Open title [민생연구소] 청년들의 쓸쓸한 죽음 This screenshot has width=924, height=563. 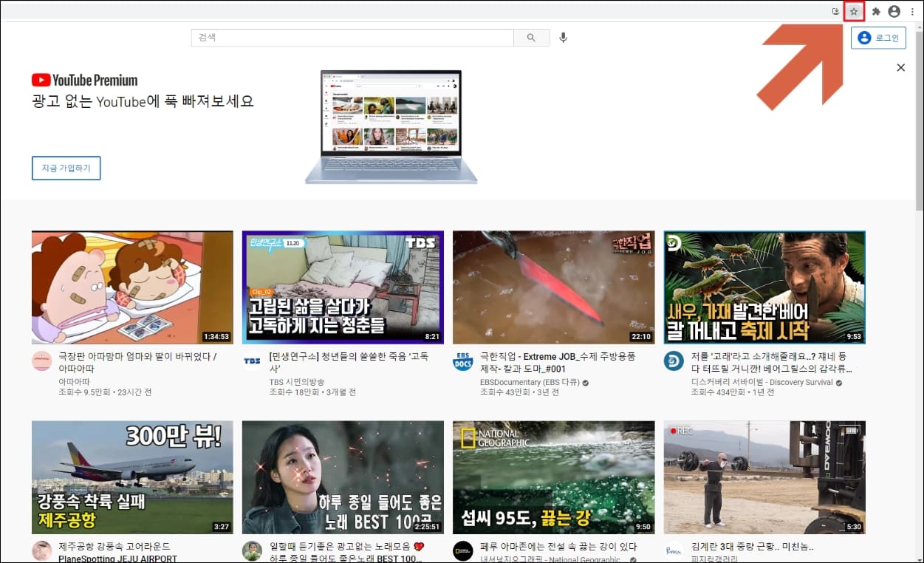pyautogui.click(x=349, y=362)
